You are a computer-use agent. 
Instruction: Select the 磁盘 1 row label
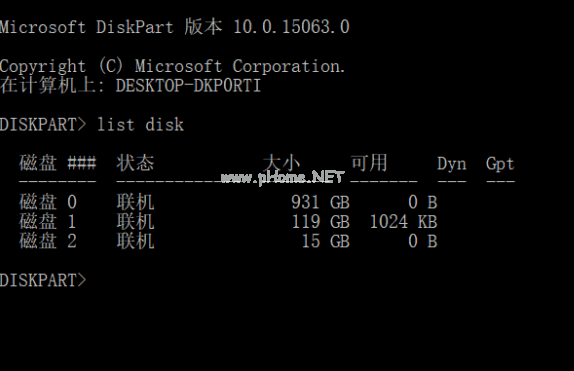[x=48, y=221]
